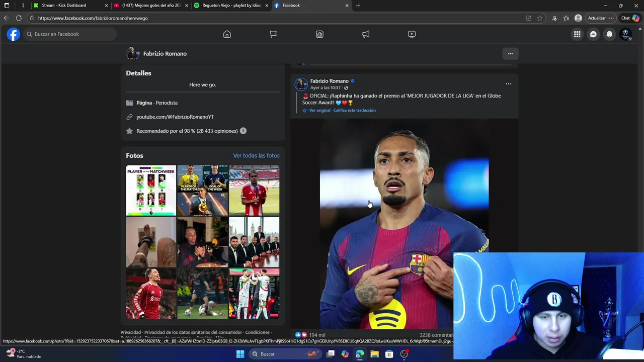644x362 pixels.
Task: Open Copilot from taskbar
Action: 345,354
